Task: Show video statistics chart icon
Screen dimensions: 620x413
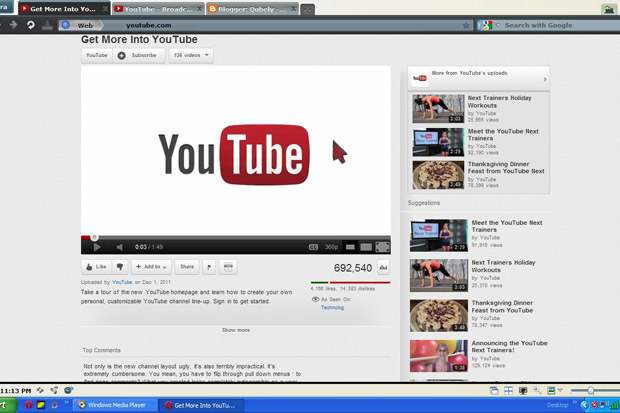Action: click(x=383, y=268)
